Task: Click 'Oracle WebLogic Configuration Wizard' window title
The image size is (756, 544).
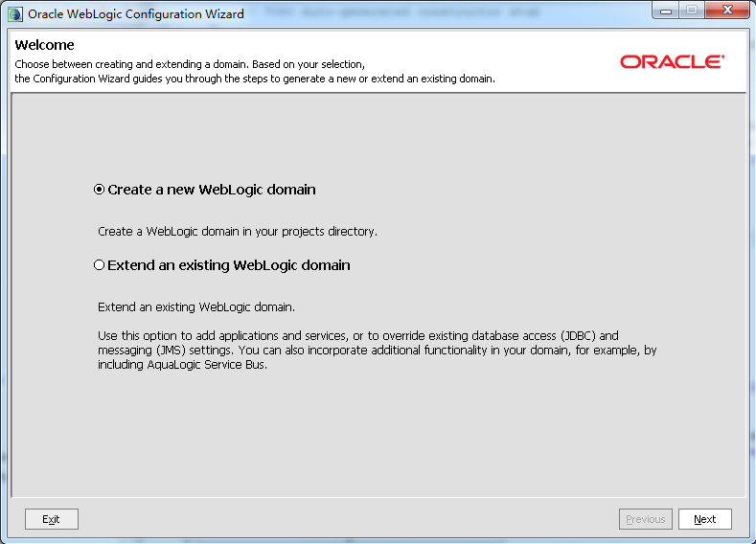Action: 135,14
